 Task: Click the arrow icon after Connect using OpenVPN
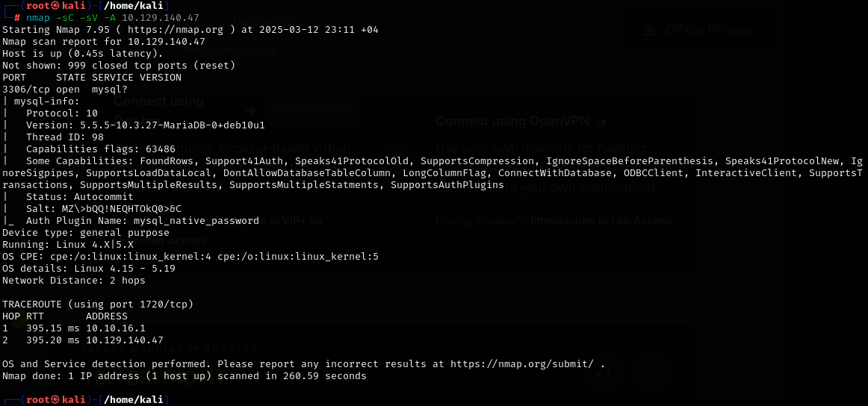(x=602, y=121)
